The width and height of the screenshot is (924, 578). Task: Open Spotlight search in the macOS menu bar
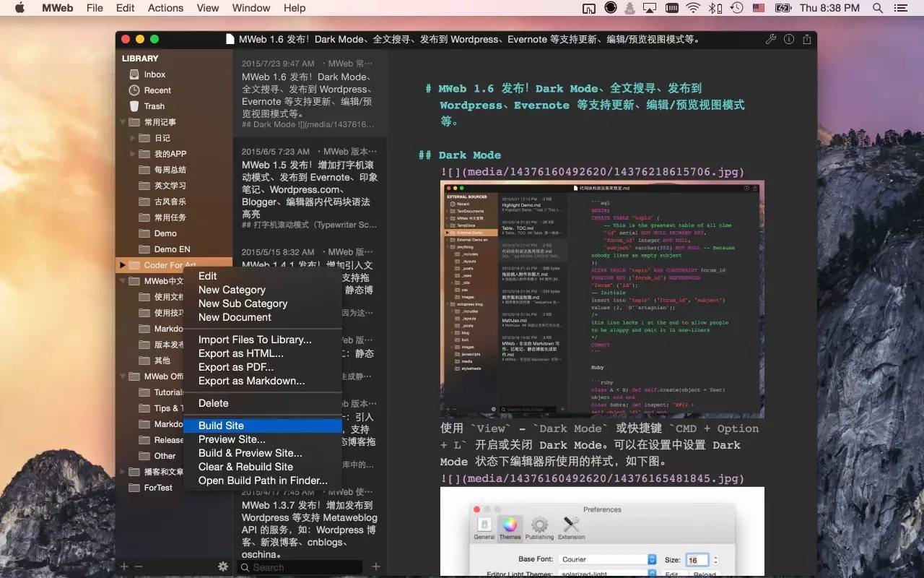coord(878,8)
